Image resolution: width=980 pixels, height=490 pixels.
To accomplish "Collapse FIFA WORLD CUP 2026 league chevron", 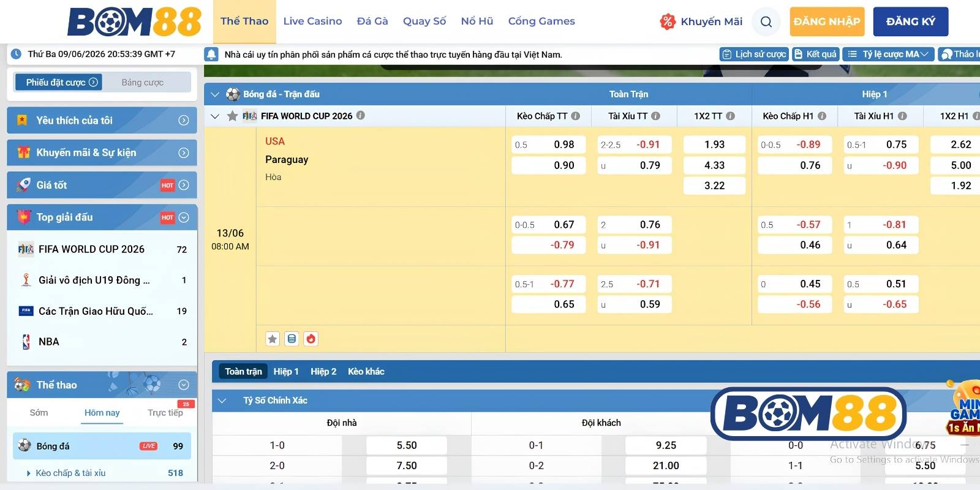I will [x=215, y=116].
